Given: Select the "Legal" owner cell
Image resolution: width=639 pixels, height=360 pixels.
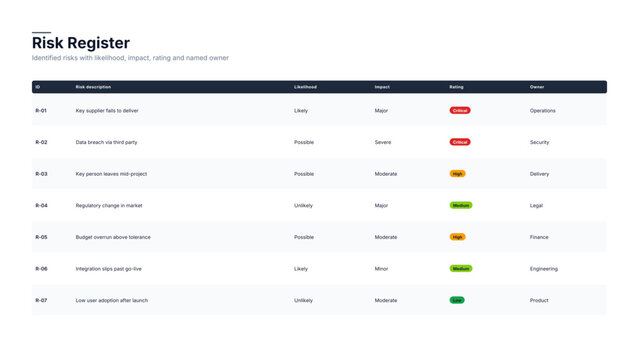Looking at the screenshot, I should pos(536,205).
